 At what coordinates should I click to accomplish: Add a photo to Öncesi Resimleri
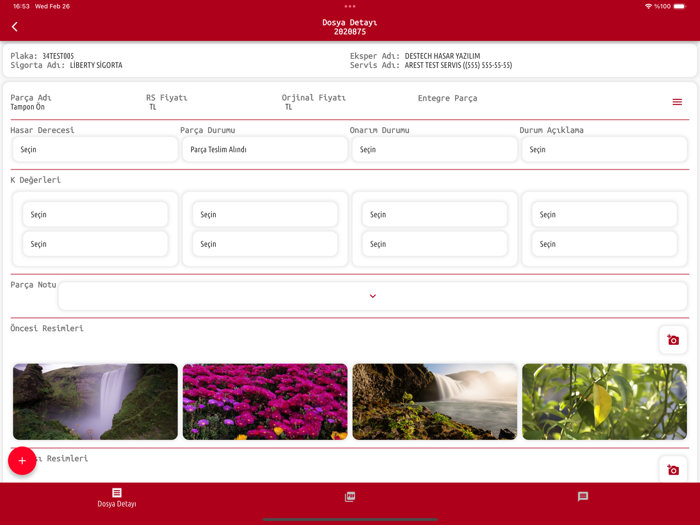pos(673,340)
